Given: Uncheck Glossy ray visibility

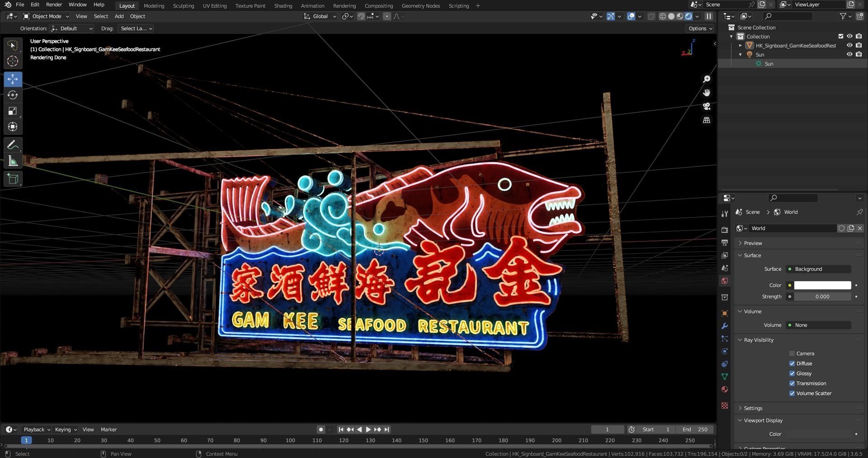Looking at the screenshot, I should point(792,373).
